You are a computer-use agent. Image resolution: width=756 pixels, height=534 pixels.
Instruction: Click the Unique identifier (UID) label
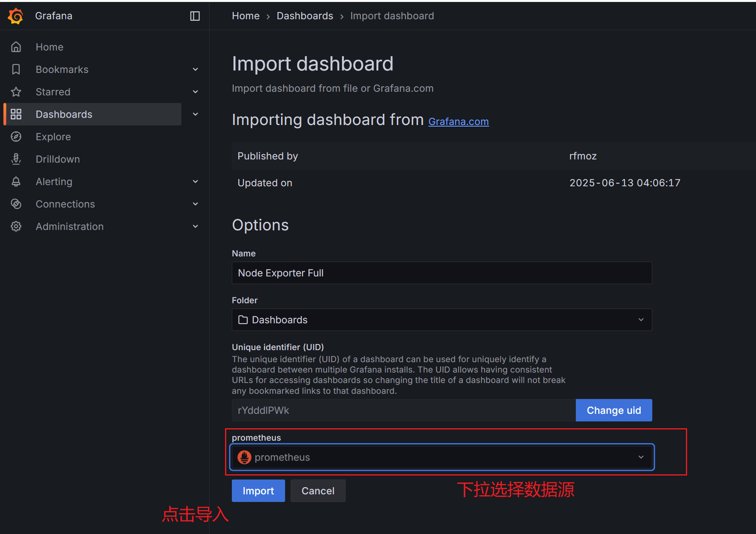[x=278, y=347]
